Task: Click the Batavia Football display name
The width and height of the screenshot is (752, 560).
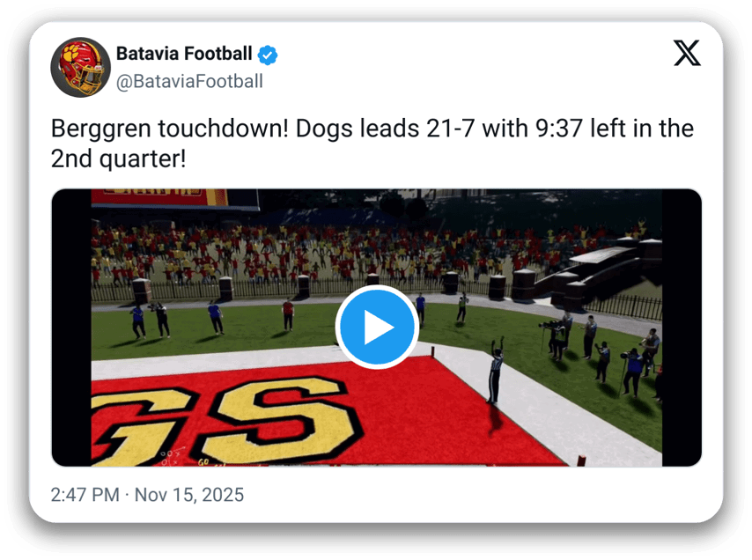Action: click(x=184, y=54)
